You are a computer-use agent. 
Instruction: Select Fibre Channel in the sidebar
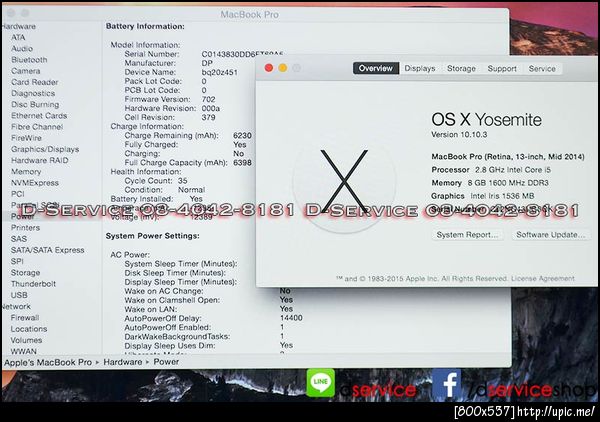37,127
